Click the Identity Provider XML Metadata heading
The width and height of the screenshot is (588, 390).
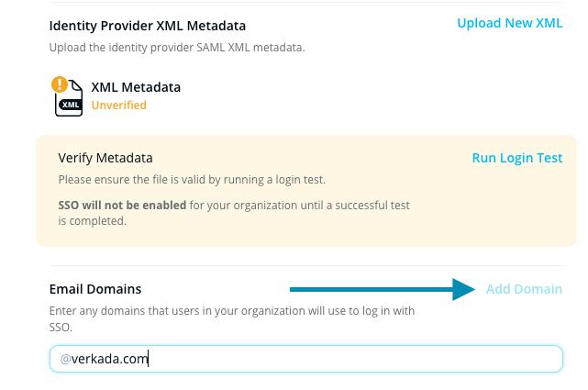point(147,26)
